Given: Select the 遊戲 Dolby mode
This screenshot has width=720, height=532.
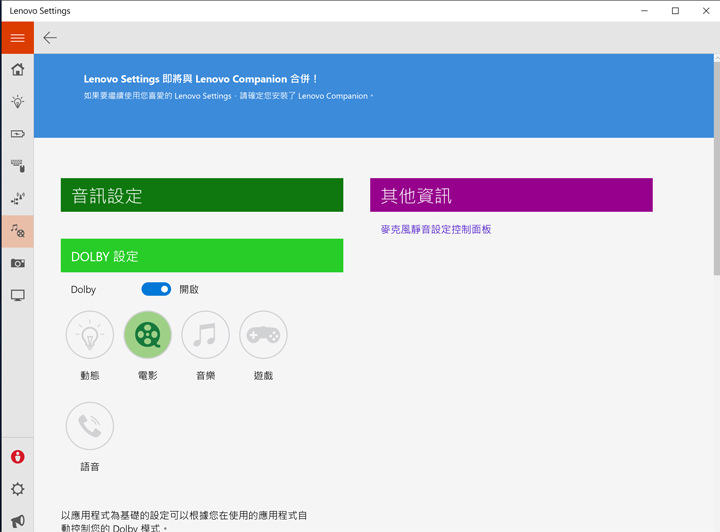Looking at the screenshot, I should [263, 335].
